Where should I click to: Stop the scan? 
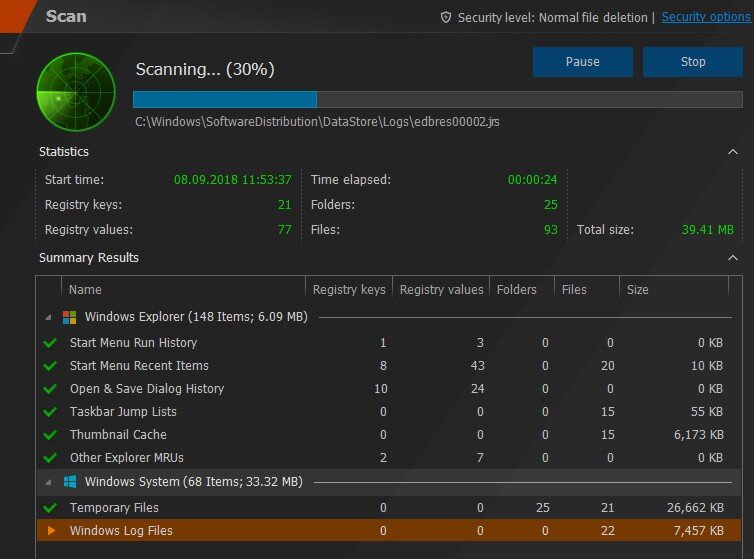[x=692, y=62]
